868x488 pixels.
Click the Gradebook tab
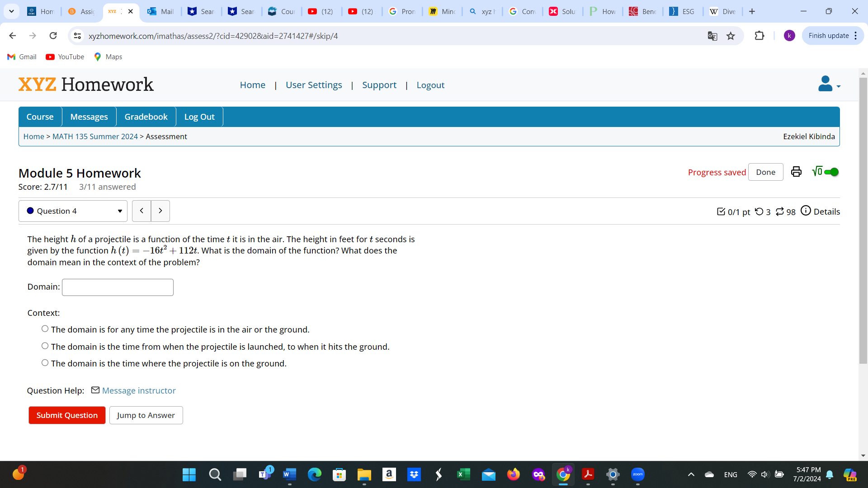(x=146, y=116)
